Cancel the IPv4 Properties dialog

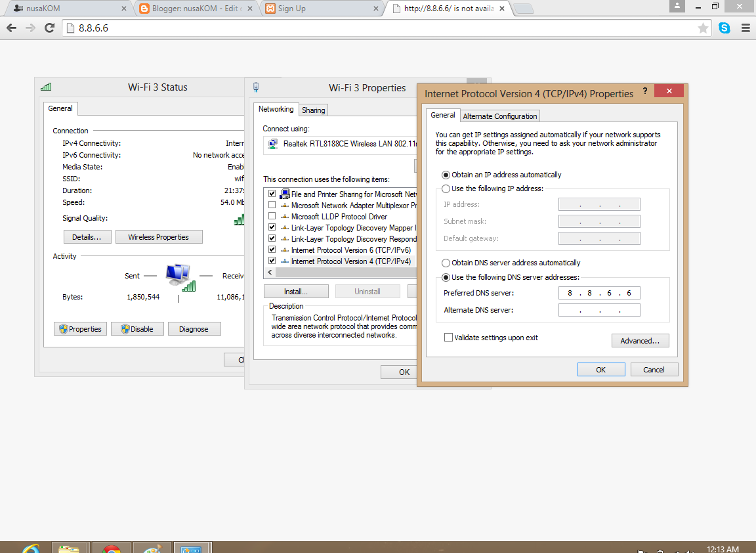[x=654, y=370]
